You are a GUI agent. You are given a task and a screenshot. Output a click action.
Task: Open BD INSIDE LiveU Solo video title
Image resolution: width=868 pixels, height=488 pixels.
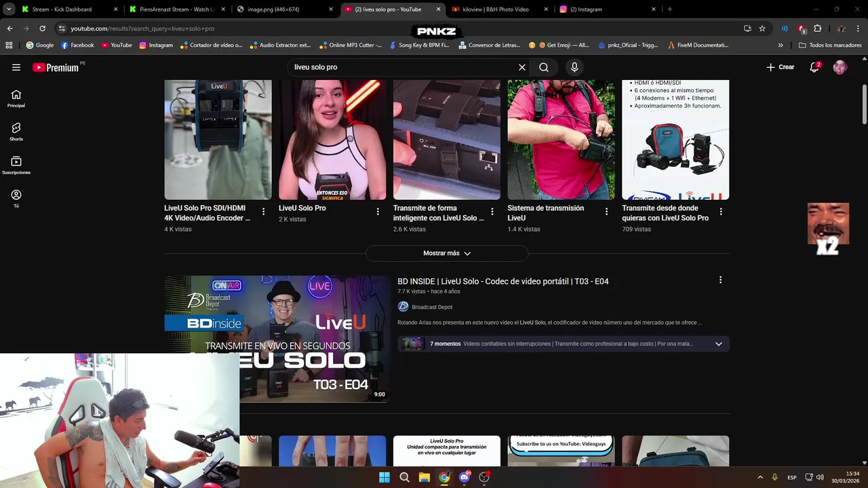point(502,281)
